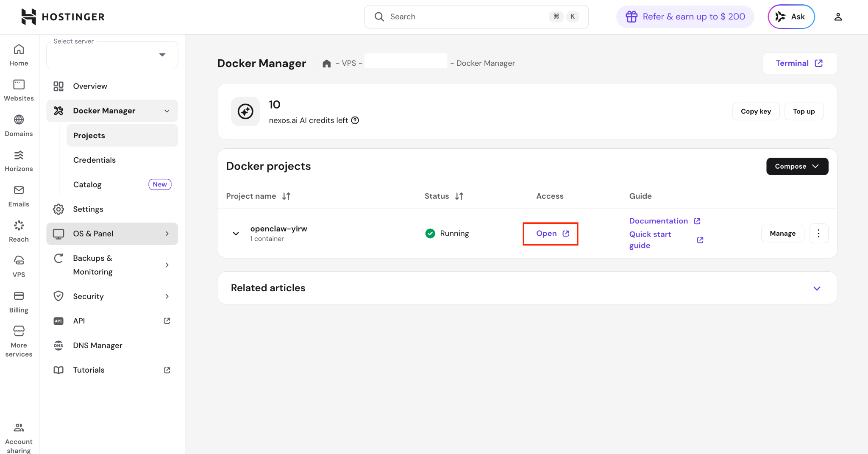Screen dimensions: 868x454
Task: Collapse the Related articles section
Action: (817, 288)
